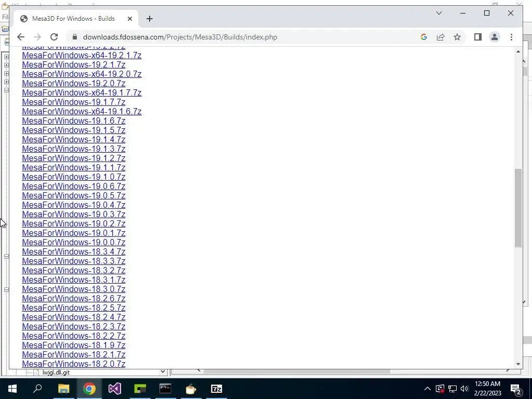Open the command prompt from taskbar

(166, 389)
